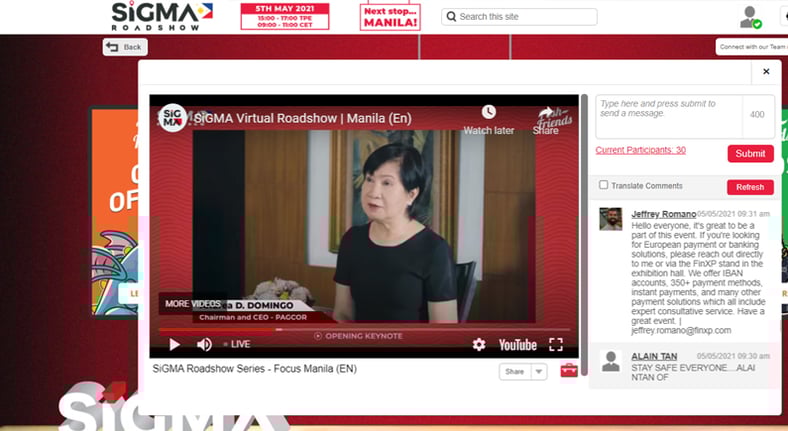Image resolution: width=788 pixels, height=431 pixels.
Task: Click the user profile icon at top right
Action: (750, 17)
